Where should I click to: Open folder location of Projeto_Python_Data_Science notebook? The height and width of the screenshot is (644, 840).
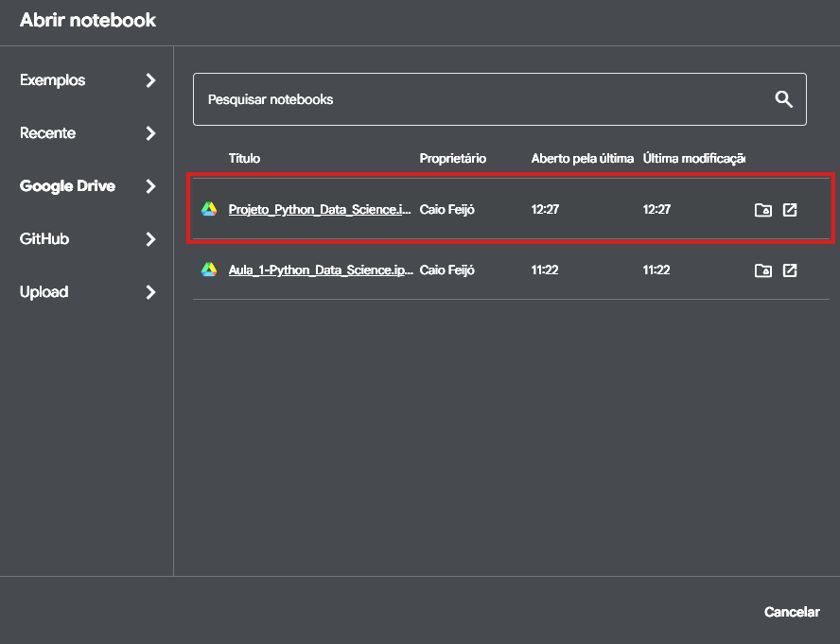point(762,210)
